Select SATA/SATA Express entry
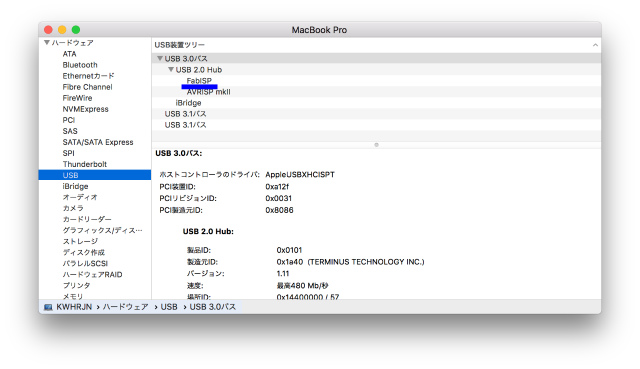Viewport: 640px width, 369px height. click(x=98, y=142)
